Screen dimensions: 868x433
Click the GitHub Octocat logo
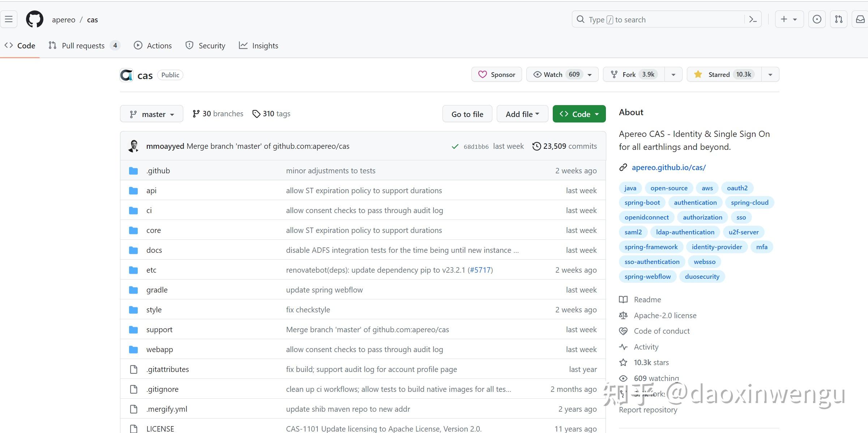pos(35,19)
